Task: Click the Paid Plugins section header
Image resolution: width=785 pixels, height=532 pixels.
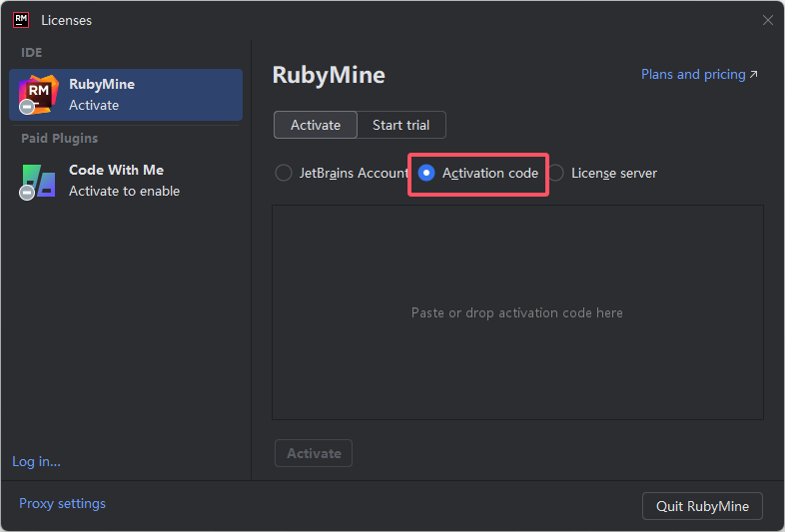Action: [x=60, y=138]
